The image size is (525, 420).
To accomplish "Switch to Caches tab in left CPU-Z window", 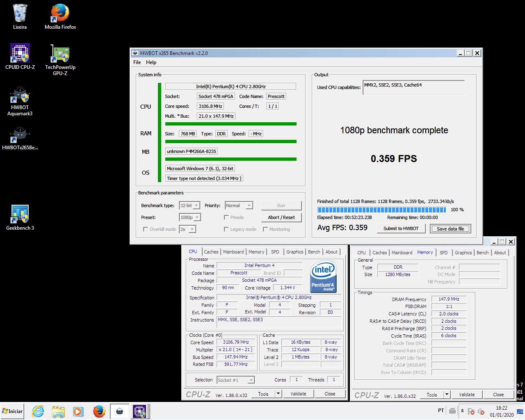I will 211,252.
